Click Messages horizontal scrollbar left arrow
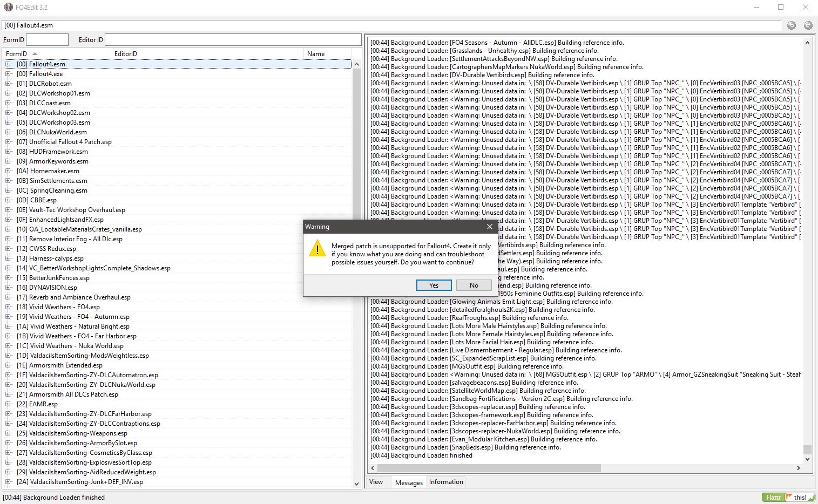The width and height of the screenshot is (818, 504). (373, 468)
